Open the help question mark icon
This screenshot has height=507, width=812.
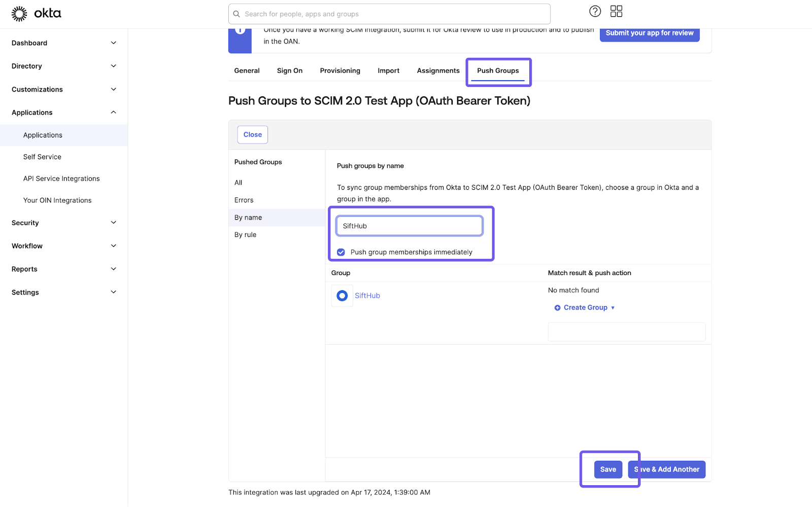click(x=595, y=11)
